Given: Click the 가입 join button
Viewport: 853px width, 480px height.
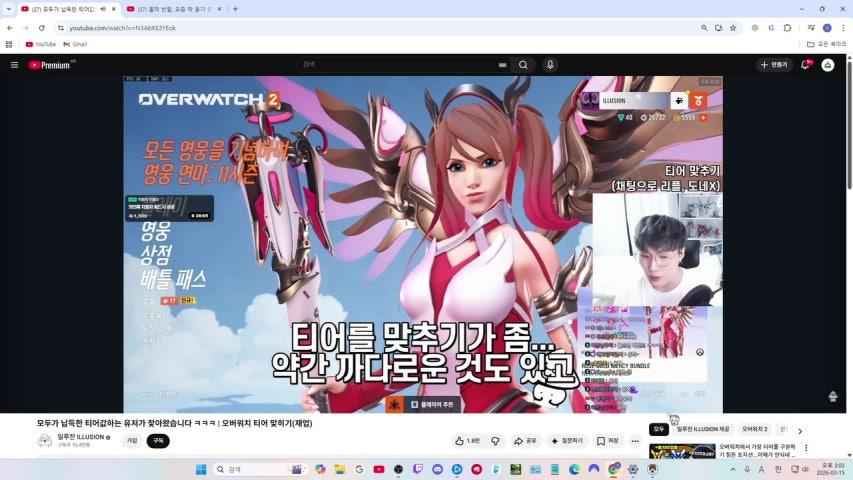Looking at the screenshot, I should tap(131, 441).
